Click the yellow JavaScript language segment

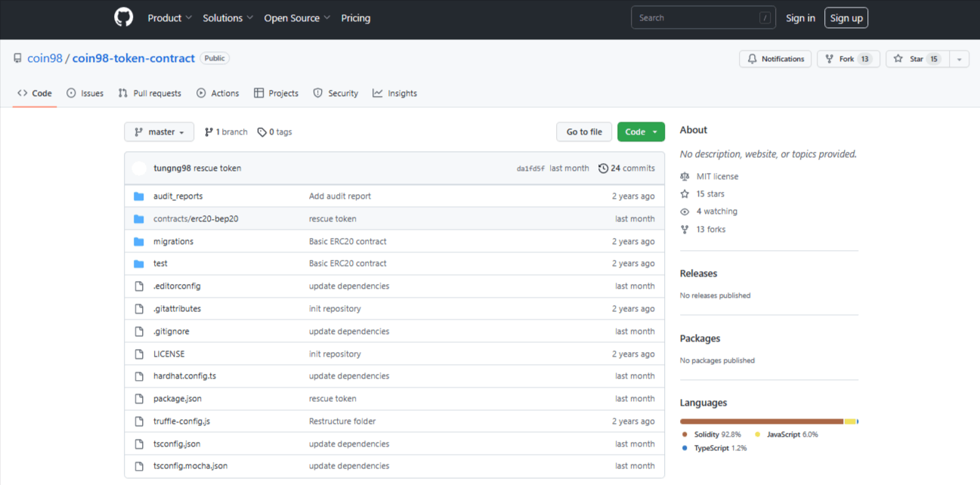(x=850, y=422)
